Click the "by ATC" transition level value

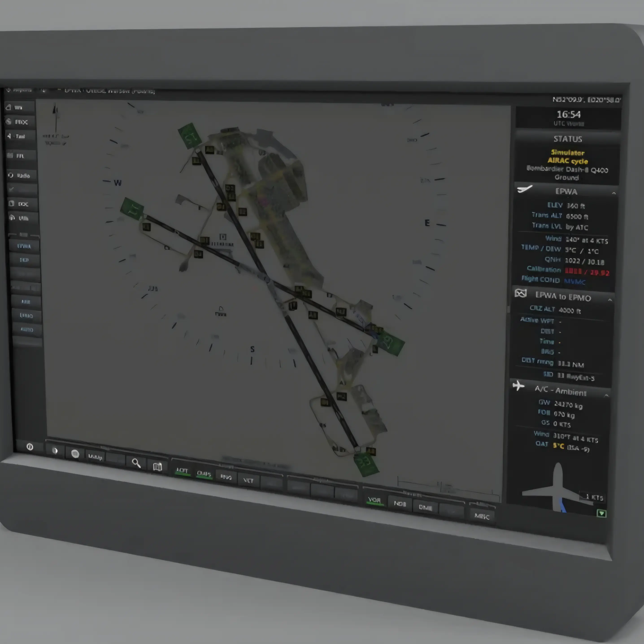[x=577, y=227]
